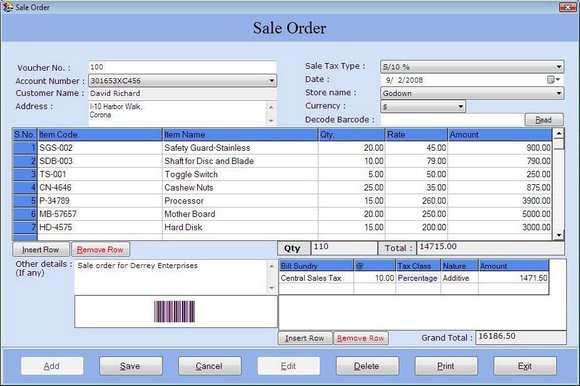Click item code TS-001 cell
The width and height of the screenshot is (580, 386).
[x=100, y=174]
